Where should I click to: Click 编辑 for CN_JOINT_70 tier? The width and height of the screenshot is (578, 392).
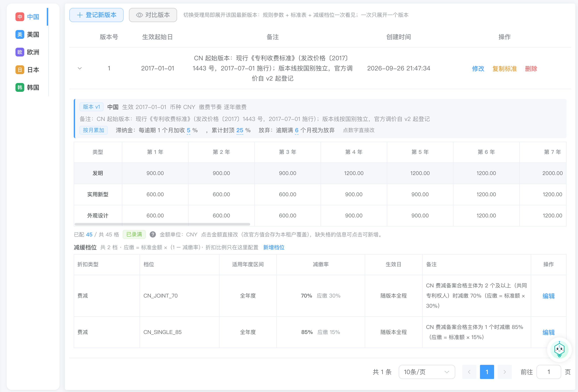pyautogui.click(x=548, y=296)
